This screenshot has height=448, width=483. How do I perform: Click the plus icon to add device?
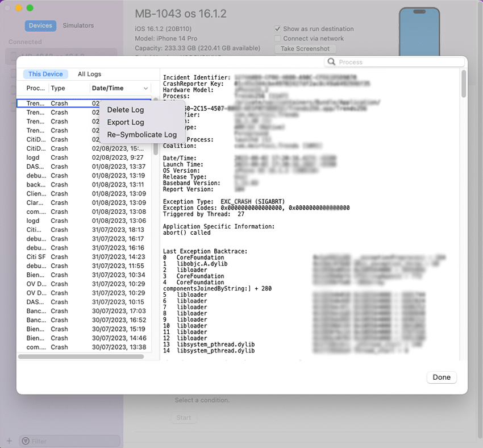9,441
